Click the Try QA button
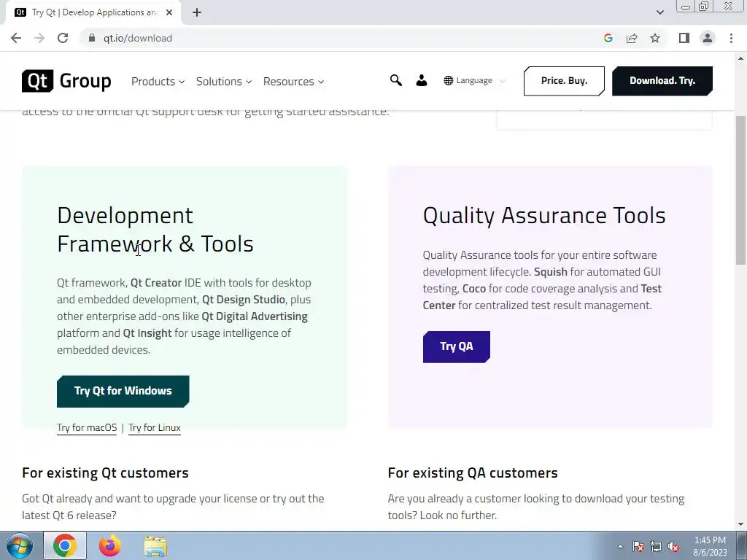 (x=457, y=346)
